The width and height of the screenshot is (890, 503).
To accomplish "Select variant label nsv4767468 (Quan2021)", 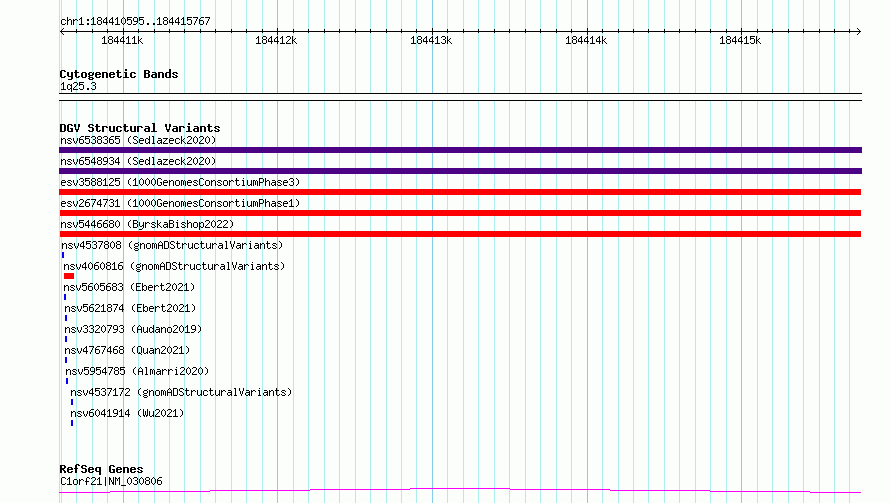I will pyautogui.click(x=127, y=350).
